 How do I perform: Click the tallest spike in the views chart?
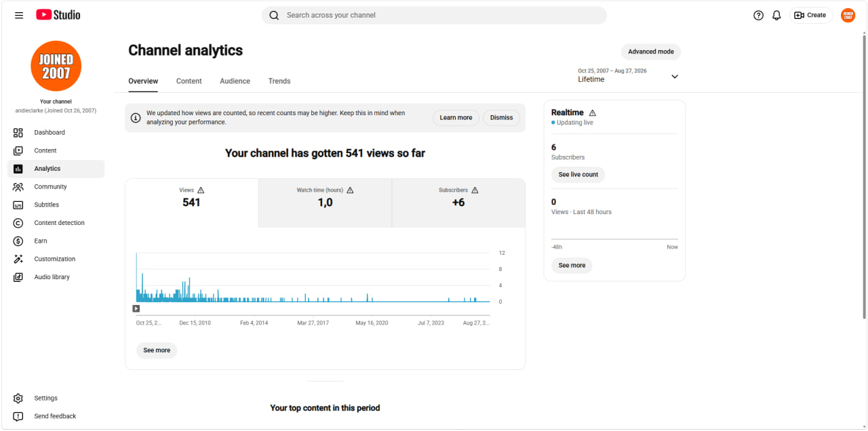(x=136, y=276)
